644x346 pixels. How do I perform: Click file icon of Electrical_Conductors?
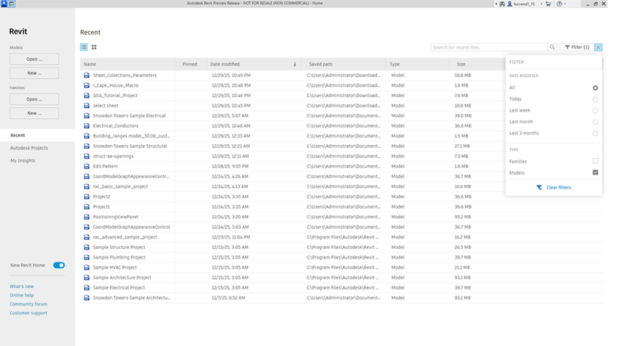click(86, 126)
